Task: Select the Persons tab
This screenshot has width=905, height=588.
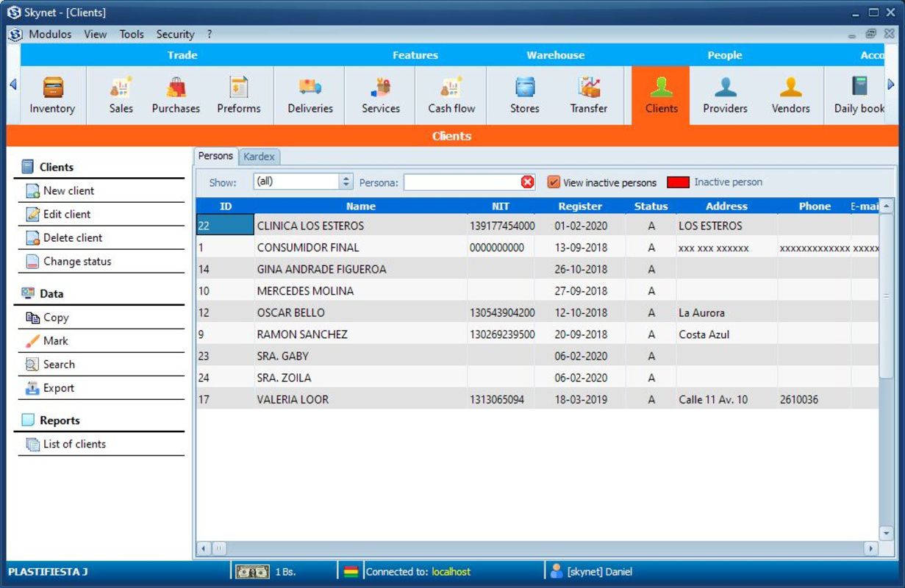Action: tap(215, 156)
